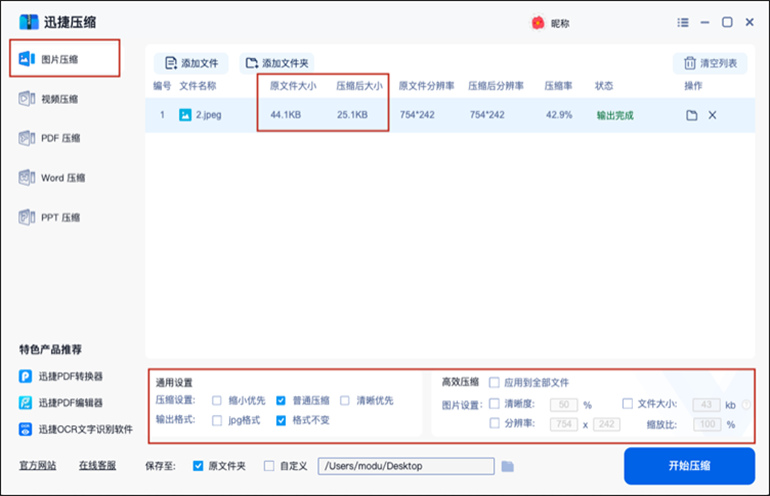Click the 25.1KB compressed size cell
The image size is (770, 496).
[352, 115]
